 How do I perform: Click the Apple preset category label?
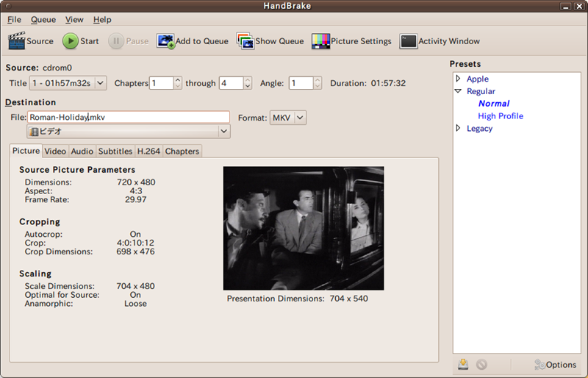pyautogui.click(x=477, y=79)
